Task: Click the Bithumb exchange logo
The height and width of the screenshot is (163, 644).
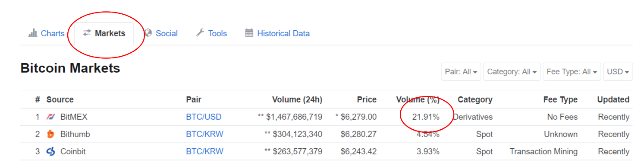Action: coord(51,134)
